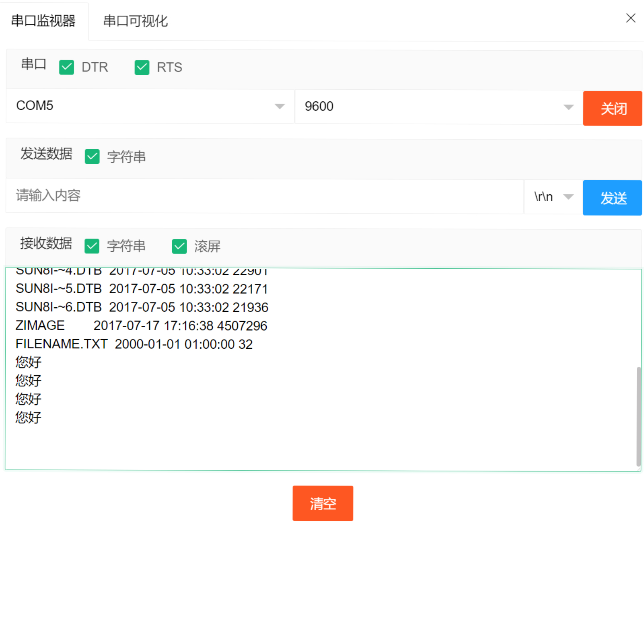This screenshot has width=644, height=644.
Task: Click the last 您好 line in output
Action: click(x=29, y=417)
